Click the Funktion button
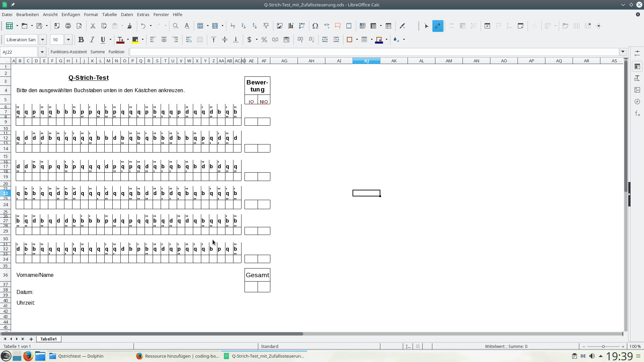Image resolution: width=644 pixels, height=362 pixels. (x=116, y=52)
